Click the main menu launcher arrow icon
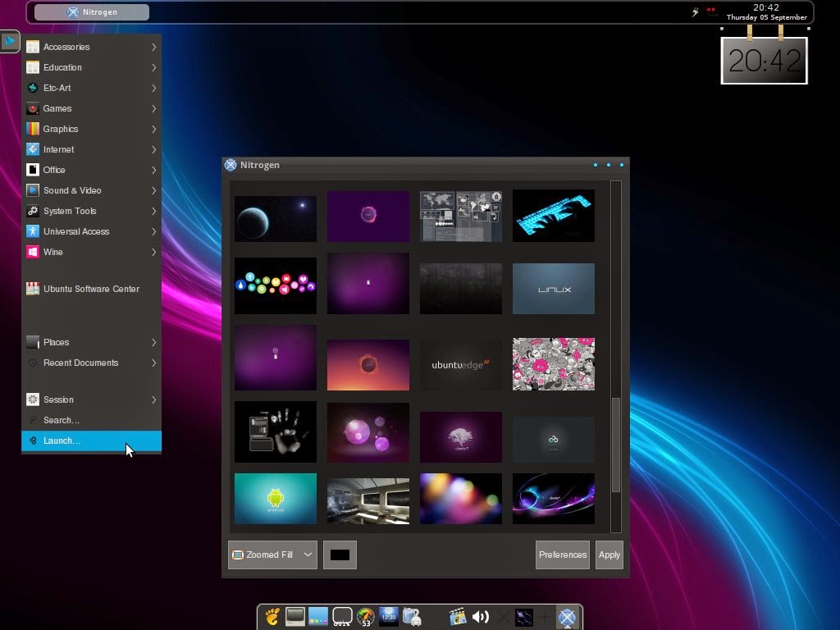 [x=10, y=41]
